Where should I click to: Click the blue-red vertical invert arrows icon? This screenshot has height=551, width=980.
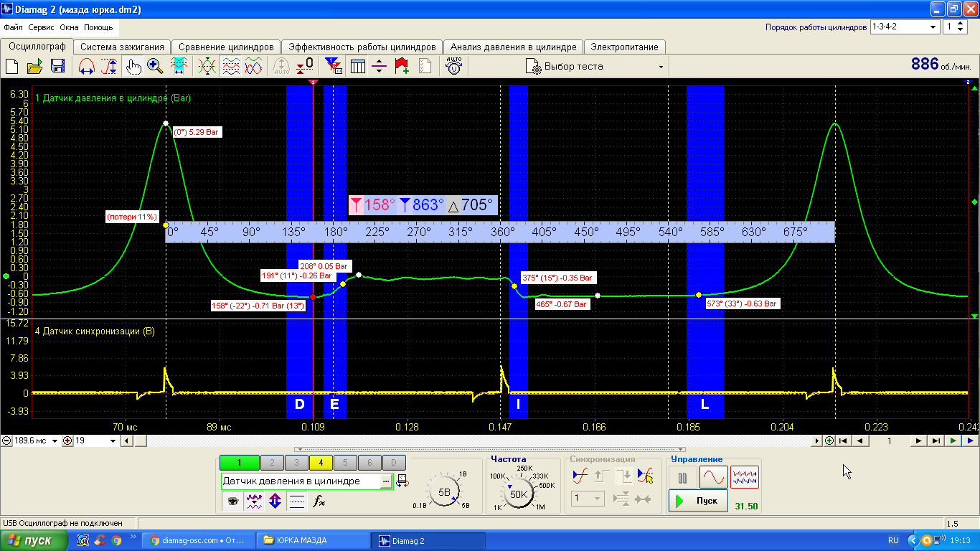(x=275, y=501)
